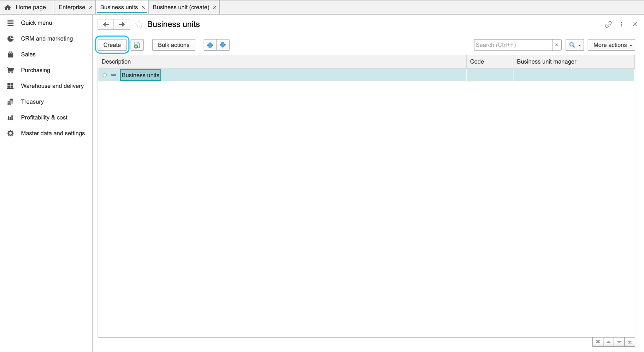Viewport: 644px width, 352px height.
Task: Click the Purchasing cart icon
Action: (x=11, y=70)
